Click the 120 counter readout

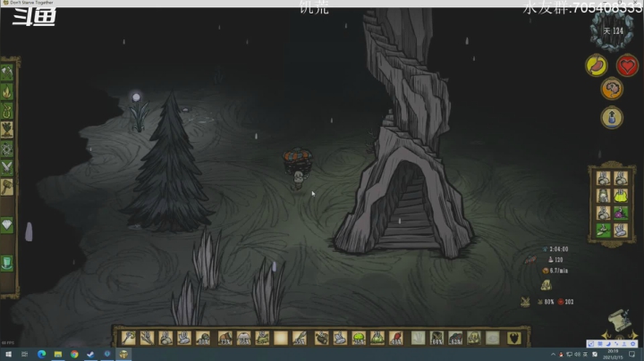coord(558,260)
